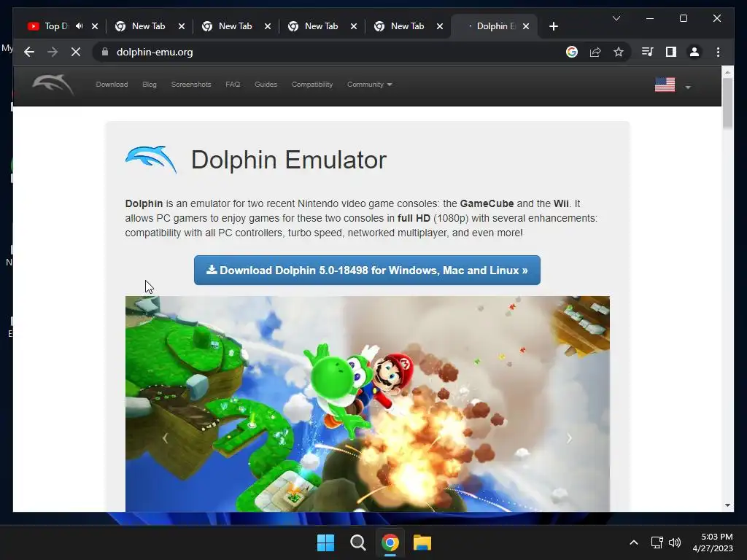
Task: Stop loading the page
Action: click(76, 52)
